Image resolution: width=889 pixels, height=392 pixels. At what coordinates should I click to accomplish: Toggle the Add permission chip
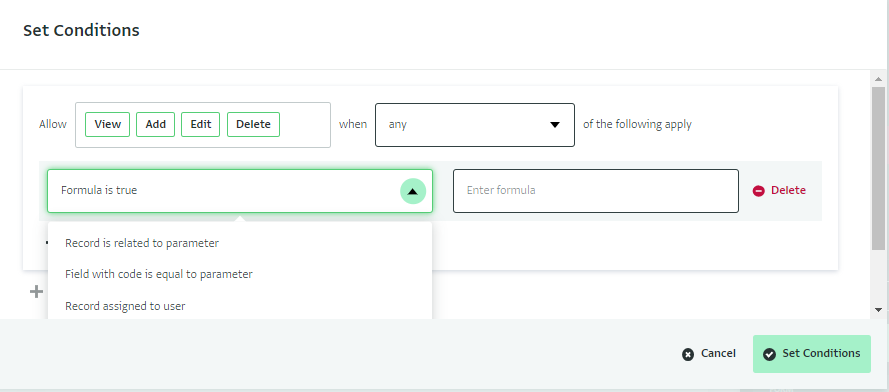pos(155,124)
